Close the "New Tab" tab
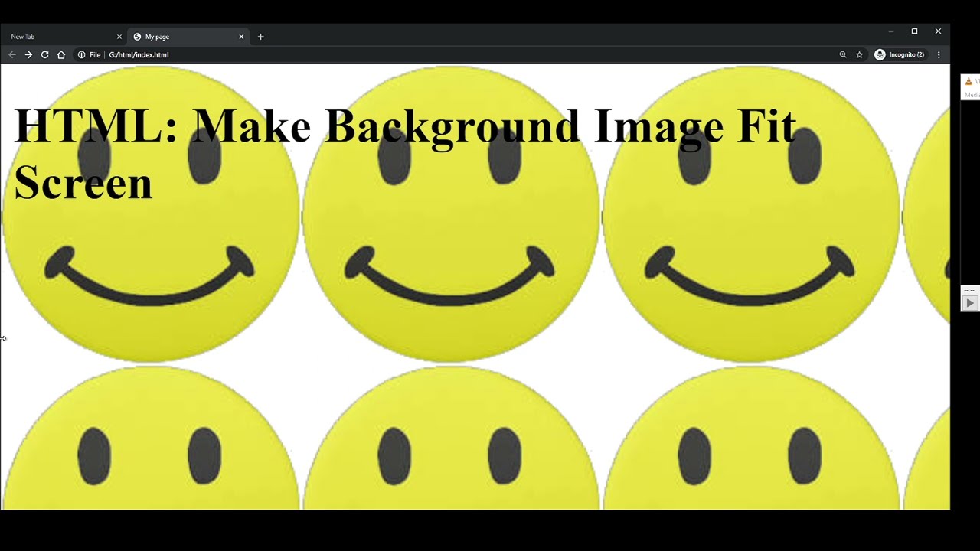 (x=119, y=37)
